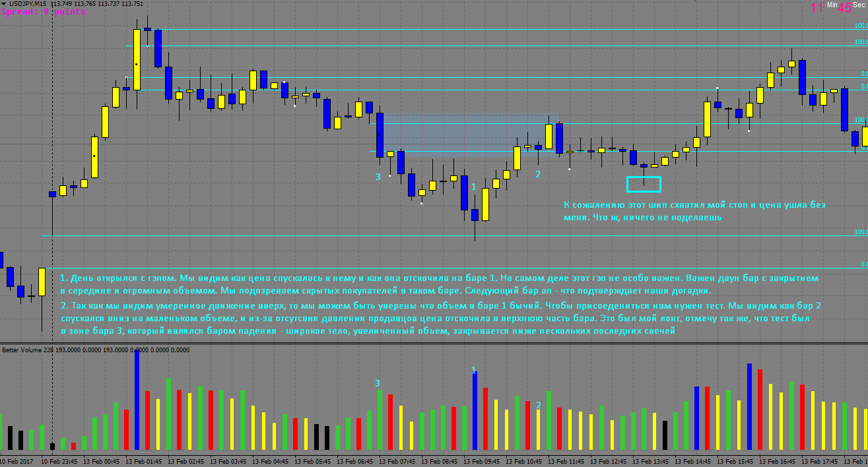Click the '13 Feb 01:45' time axis label

click(144, 461)
